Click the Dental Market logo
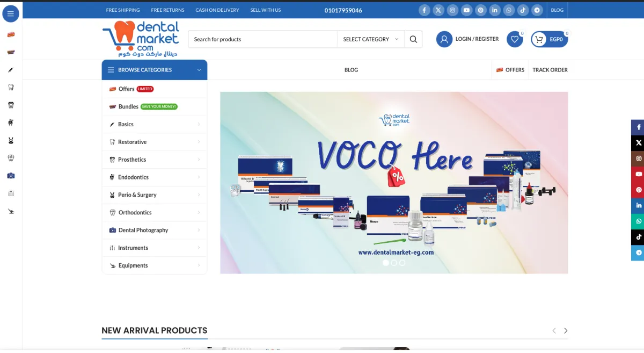Viewport: 644px width, 353px height. click(x=141, y=39)
